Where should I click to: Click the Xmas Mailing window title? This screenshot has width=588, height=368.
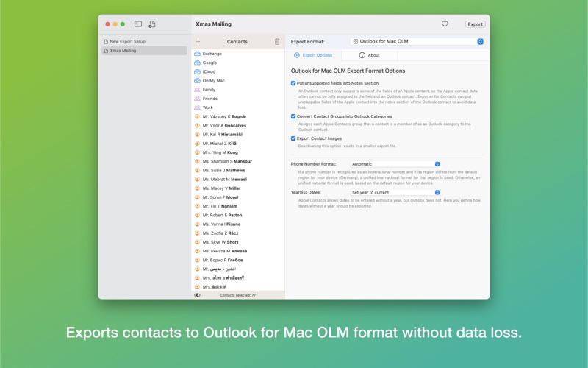(x=213, y=24)
